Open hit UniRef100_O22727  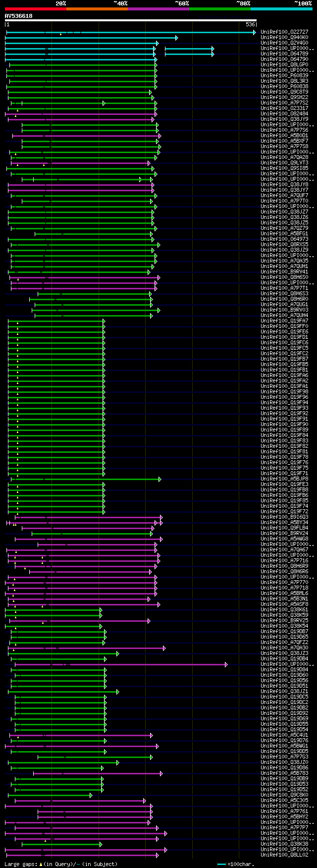(x=284, y=32)
